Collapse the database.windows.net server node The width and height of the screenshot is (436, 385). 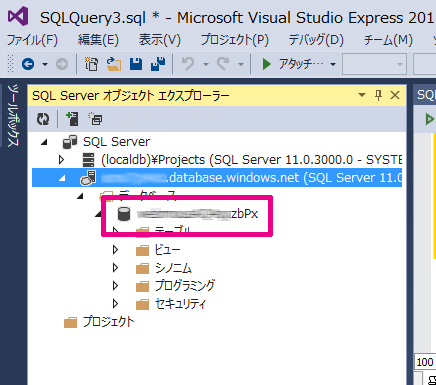click(62, 178)
